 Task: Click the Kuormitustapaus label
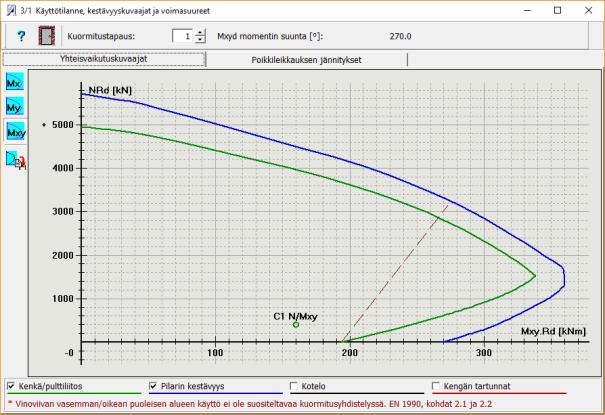pyautogui.click(x=101, y=36)
